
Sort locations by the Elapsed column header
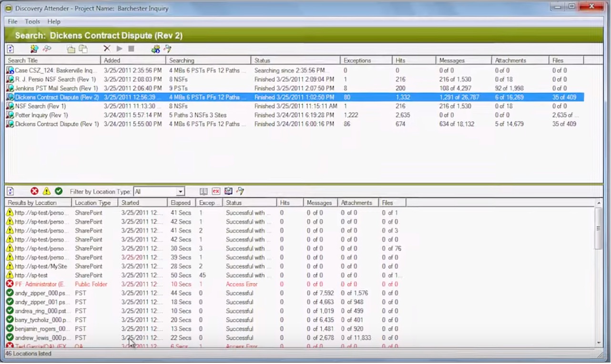(x=182, y=202)
